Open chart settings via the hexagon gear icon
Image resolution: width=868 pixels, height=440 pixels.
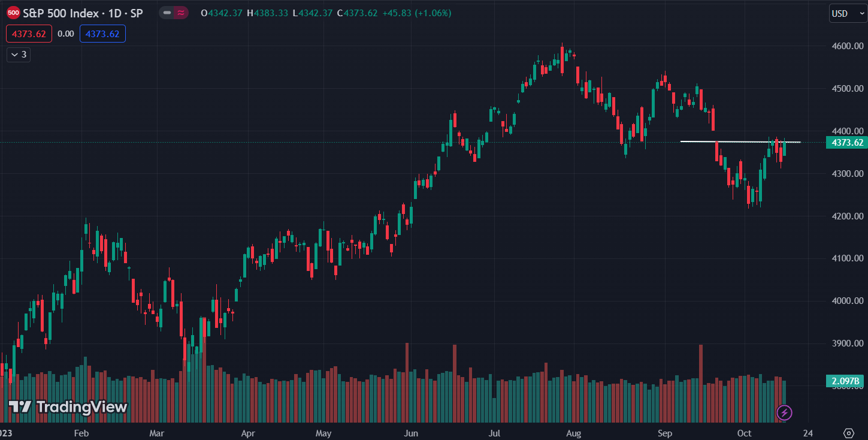pos(848,433)
